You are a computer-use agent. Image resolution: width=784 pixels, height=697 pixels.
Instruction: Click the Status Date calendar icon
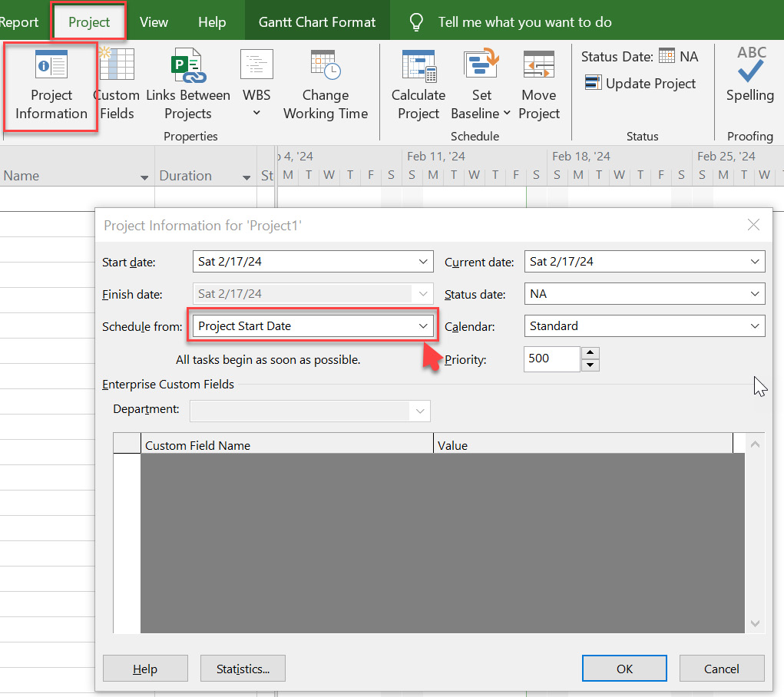pyautogui.click(x=667, y=55)
